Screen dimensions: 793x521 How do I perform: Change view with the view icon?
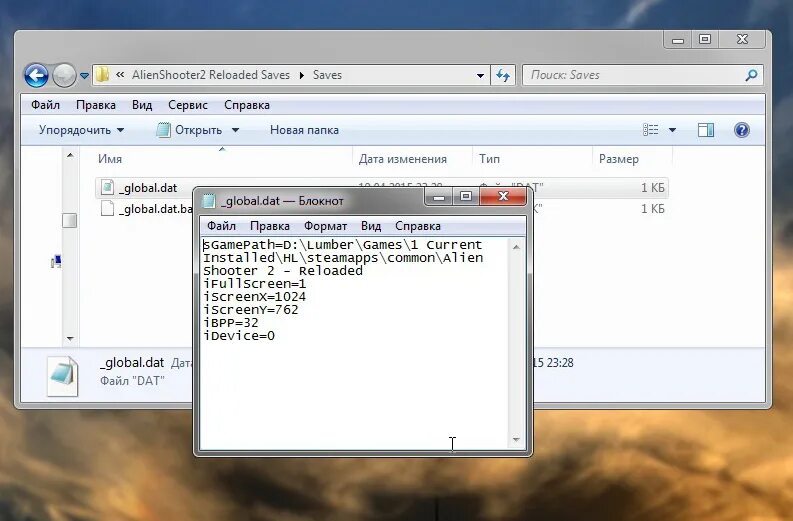650,130
